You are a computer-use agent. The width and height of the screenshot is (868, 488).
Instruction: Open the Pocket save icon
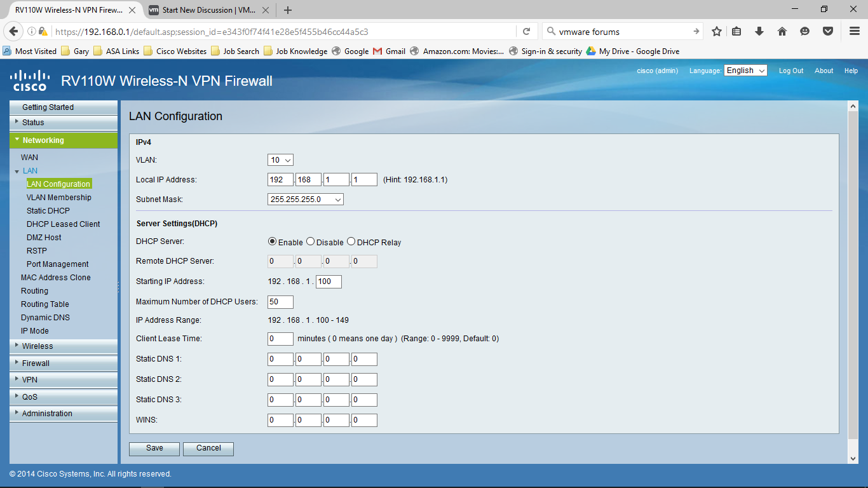(827, 30)
